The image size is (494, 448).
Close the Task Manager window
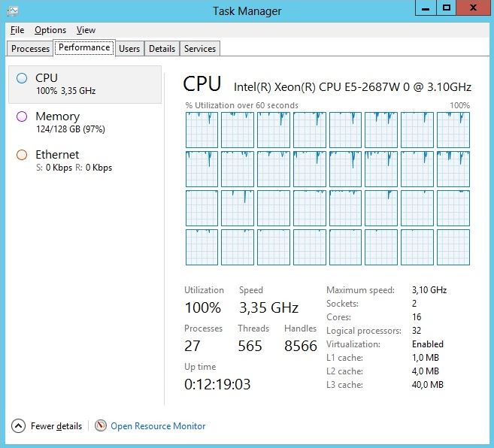pos(473,8)
